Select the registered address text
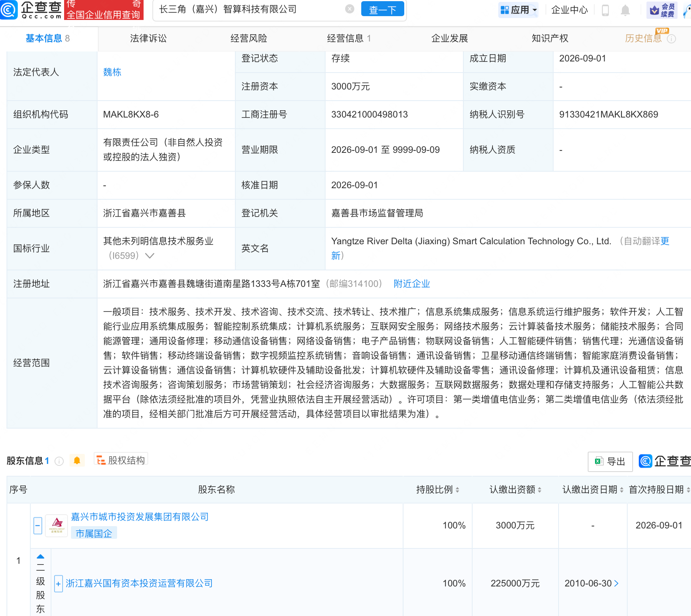The width and height of the screenshot is (691, 616). tap(212, 284)
